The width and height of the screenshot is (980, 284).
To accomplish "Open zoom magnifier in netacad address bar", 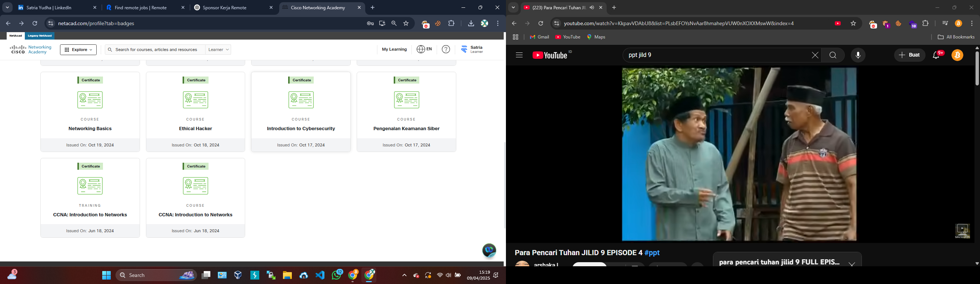I will pyautogui.click(x=394, y=24).
